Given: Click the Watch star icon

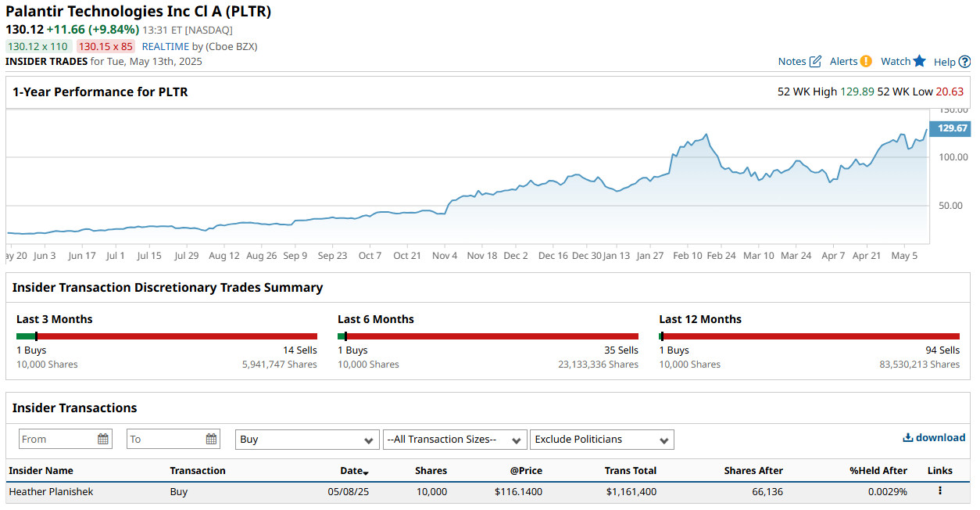Looking at the screenshot, I should [x=919, y=61].
